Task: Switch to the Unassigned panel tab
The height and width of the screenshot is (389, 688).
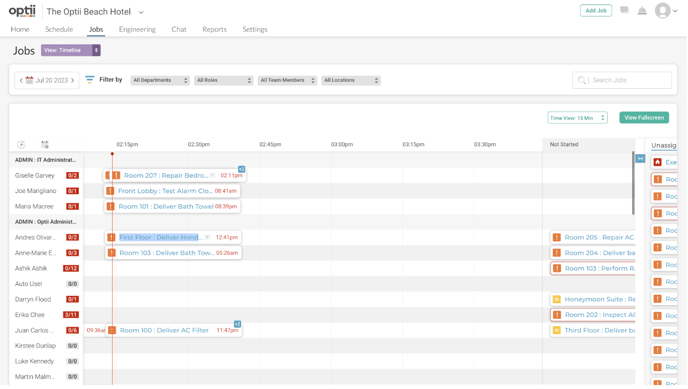Action: [663, 145]
